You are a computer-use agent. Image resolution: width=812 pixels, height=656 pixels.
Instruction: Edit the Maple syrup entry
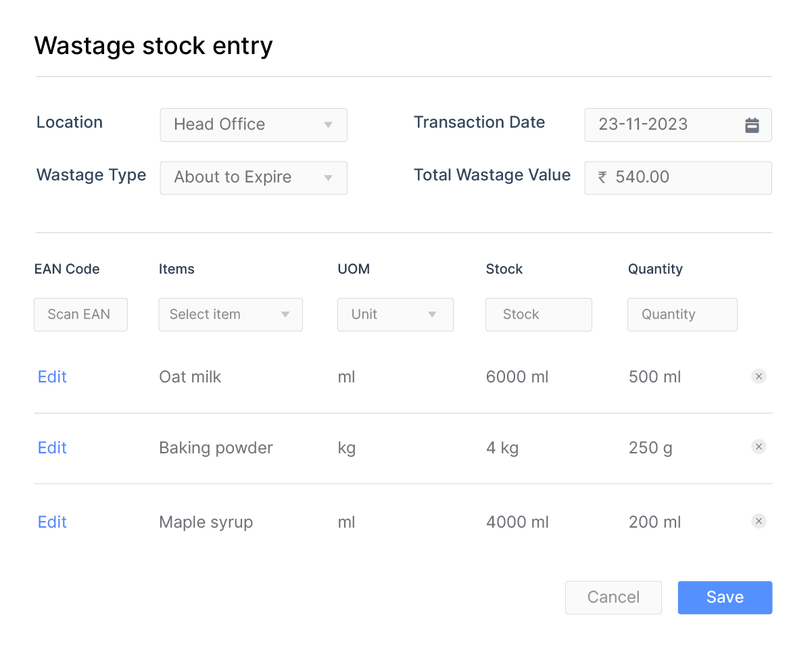tap(52, 522)
